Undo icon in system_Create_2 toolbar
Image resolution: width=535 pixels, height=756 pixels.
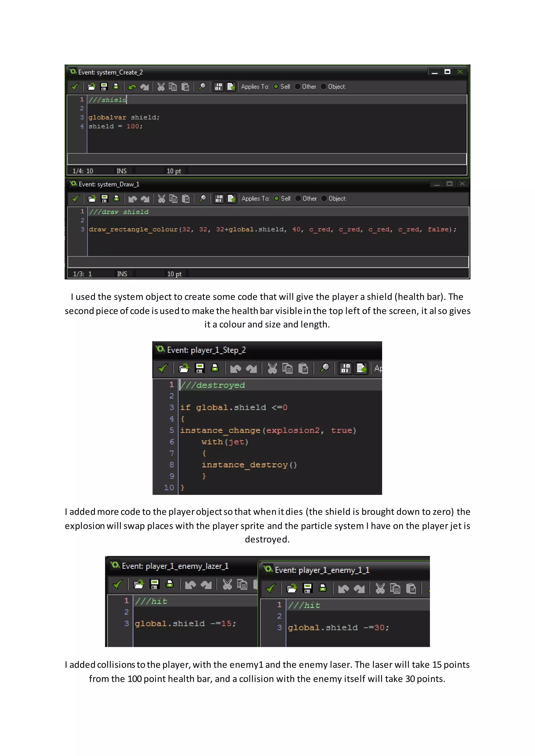(132, 87)
